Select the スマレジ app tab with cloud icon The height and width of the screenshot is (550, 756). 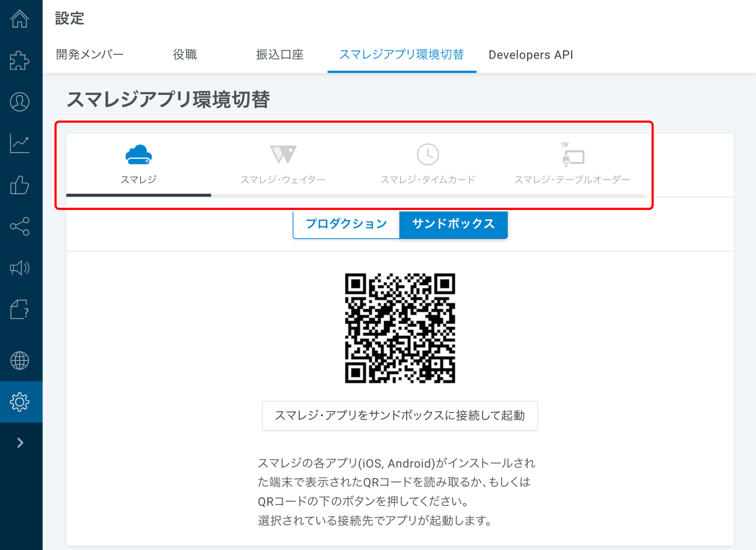click(x=139, y=165)
